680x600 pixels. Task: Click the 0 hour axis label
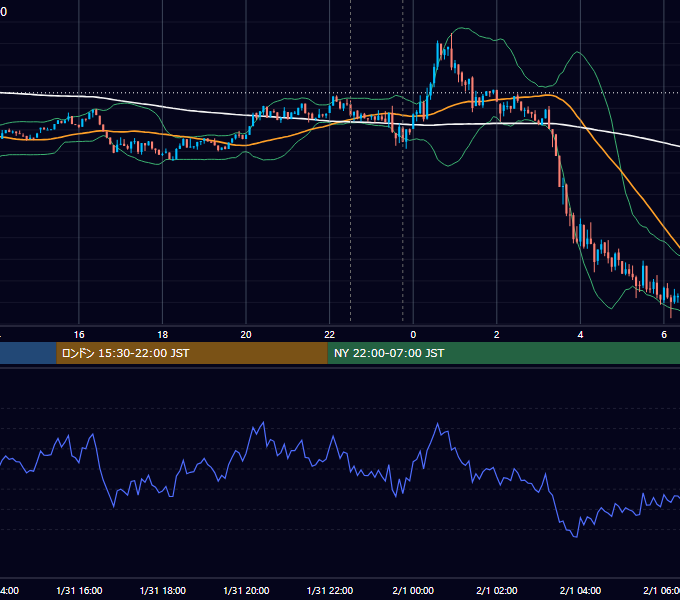click(x=413, y=335)
